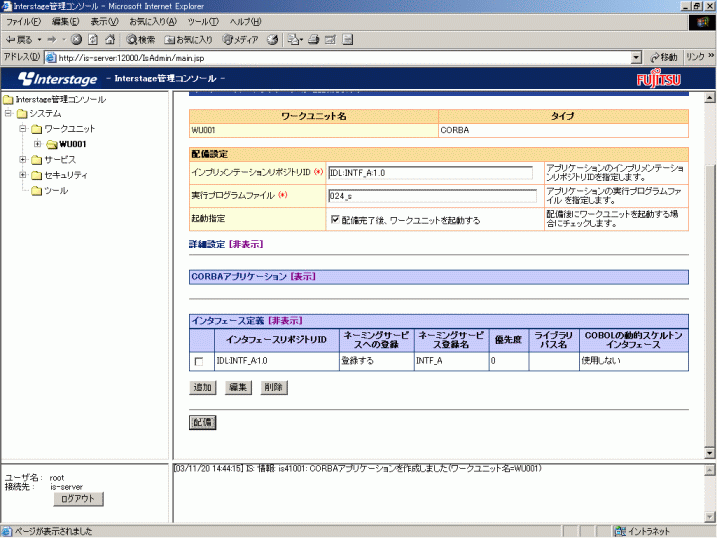Select the システム folder in the tree
The height and width of the screenshot is (538, 717).
39,113
